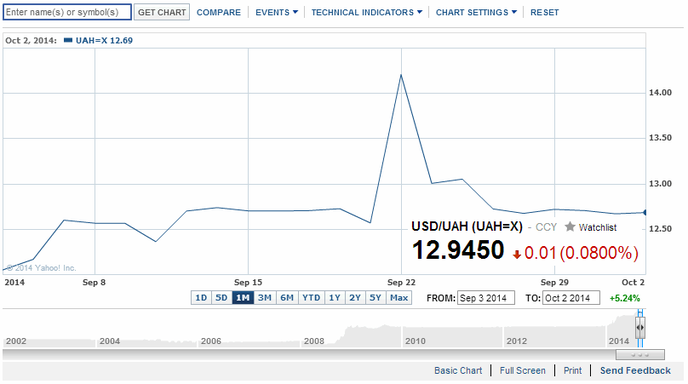Open the Full Screen link
The image size is (688, 384).
pyautogui.click(x=523, y=370)
